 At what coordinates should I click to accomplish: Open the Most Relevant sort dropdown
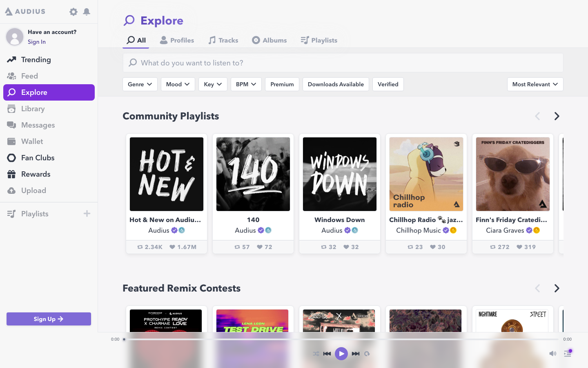[x=535, y=84]
